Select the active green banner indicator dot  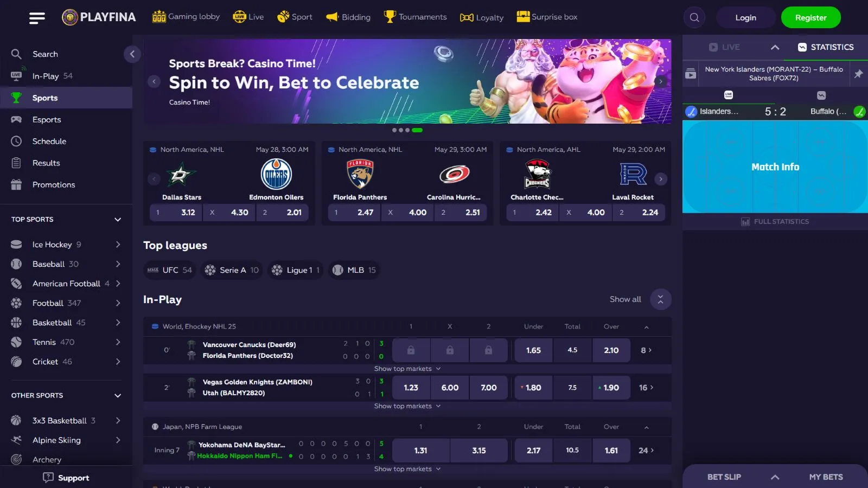point(417,130)
